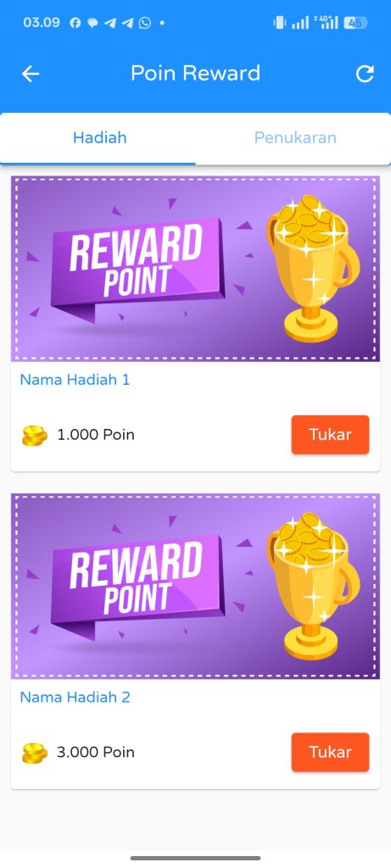Screen dimensions: 391x868
Task: Tap the back arrow icon
Action: 31,74
